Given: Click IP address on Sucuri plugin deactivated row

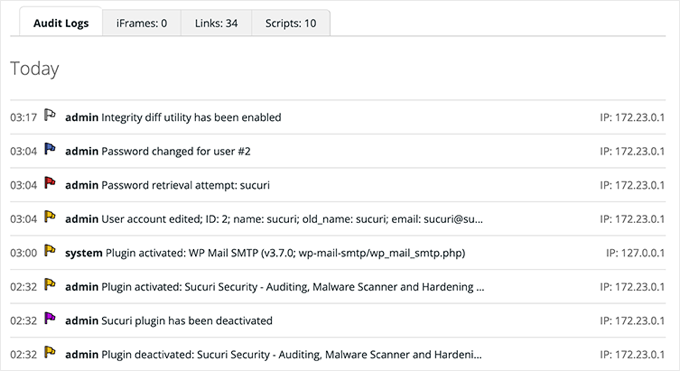Looking at the screenshot, I should coord(632,321).
